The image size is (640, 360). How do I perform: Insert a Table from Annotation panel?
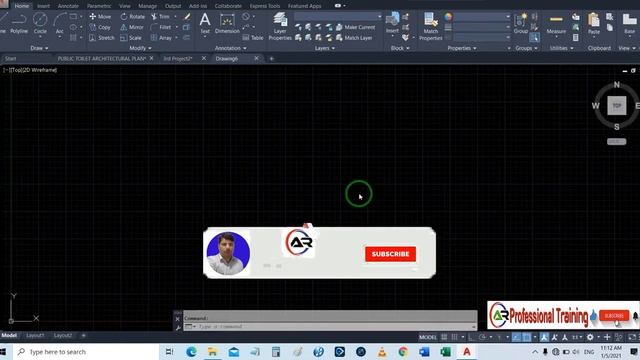[x=253, y=38]
